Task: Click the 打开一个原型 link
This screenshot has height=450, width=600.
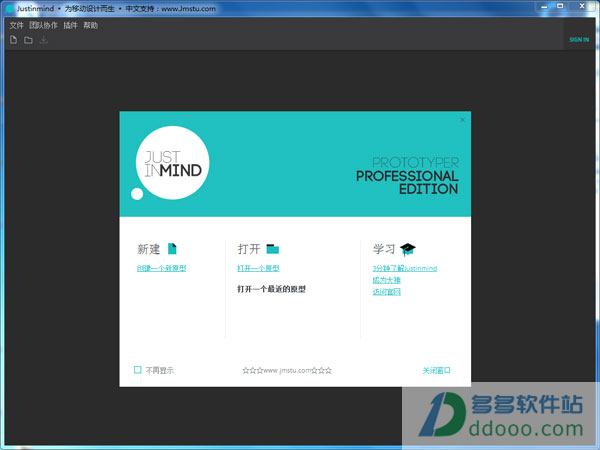Action: pyautogui.click(x=258, y=268)
